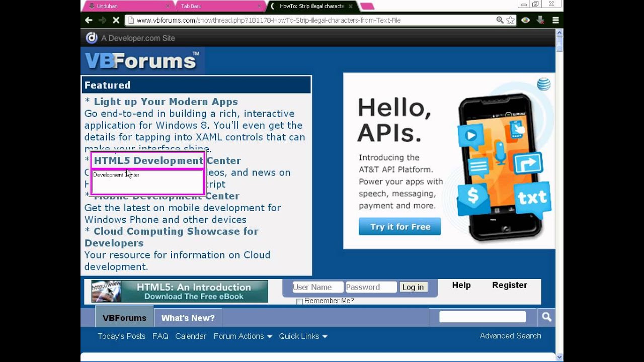Open the Light up Your Modern Apps link

[x=166, y=102]
